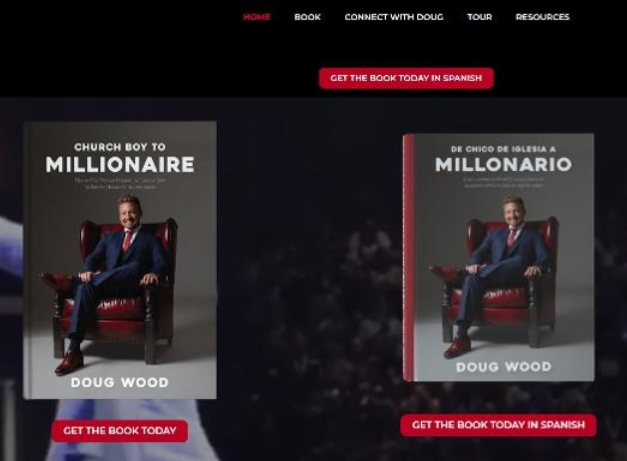The image size is (627, 461).
Task: Click GET THE BOOK TODAY button under English cover
Action: 120,431
